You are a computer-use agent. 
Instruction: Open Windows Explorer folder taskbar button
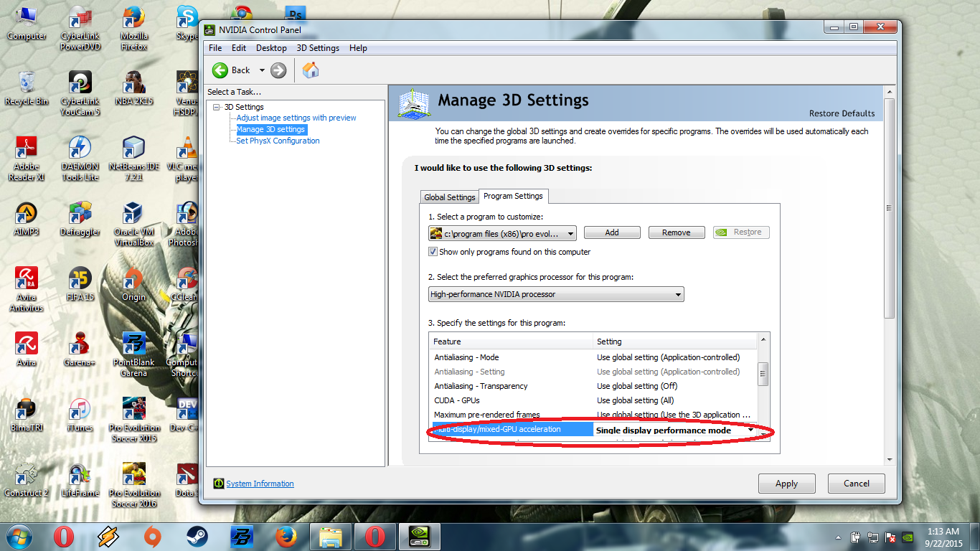(x=331, y=537)
